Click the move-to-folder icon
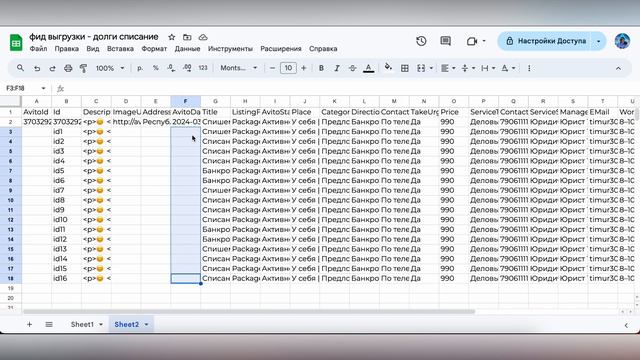This screenshot has height=360, width=640. (187, 37)
